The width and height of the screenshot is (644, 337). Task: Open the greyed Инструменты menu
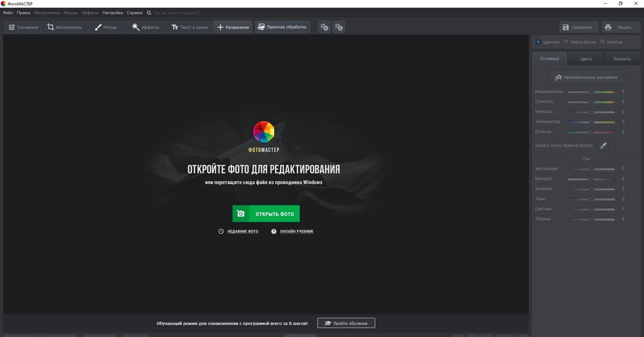tap(47, 12)
